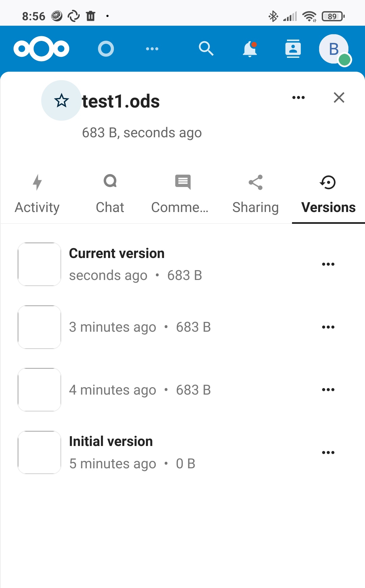The height and width of the screenshot is (588, 365).
Task: Open more apps via the header ellipsis
Action: coord(152,49)
